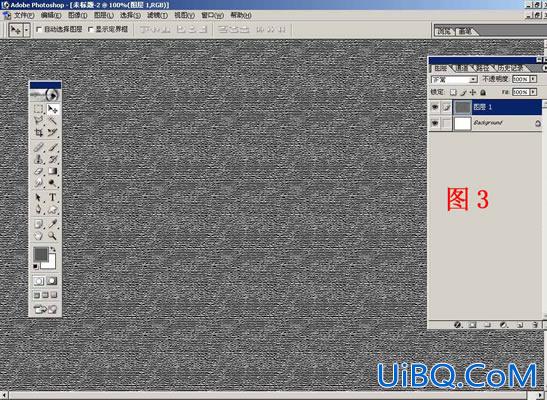Click the opacity percentage field

(521, 80)
